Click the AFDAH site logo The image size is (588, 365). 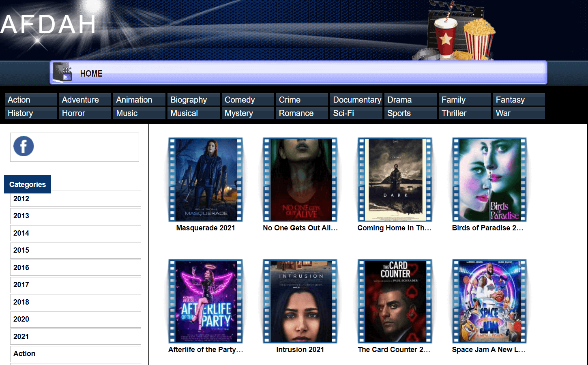tap(48, 24)
